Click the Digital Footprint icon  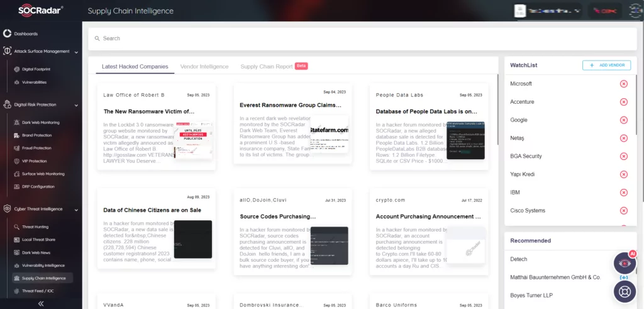(x=17, y=69)
